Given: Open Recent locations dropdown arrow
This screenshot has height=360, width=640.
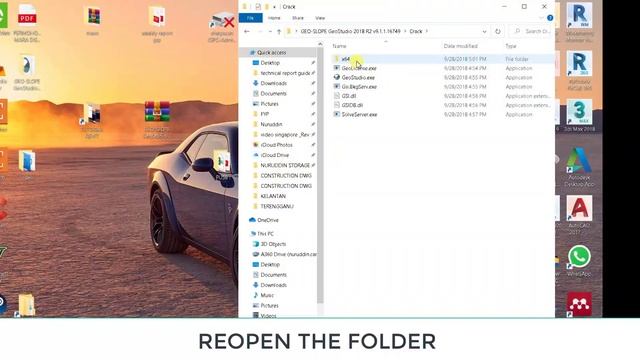Looking at the screenshot, I should (270, 31).
